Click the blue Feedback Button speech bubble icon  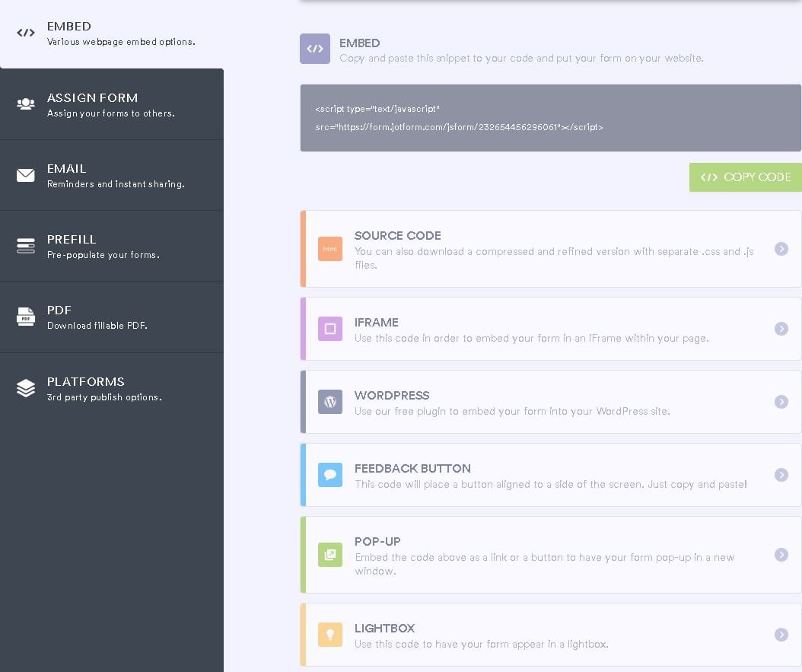tap(330, 475)
